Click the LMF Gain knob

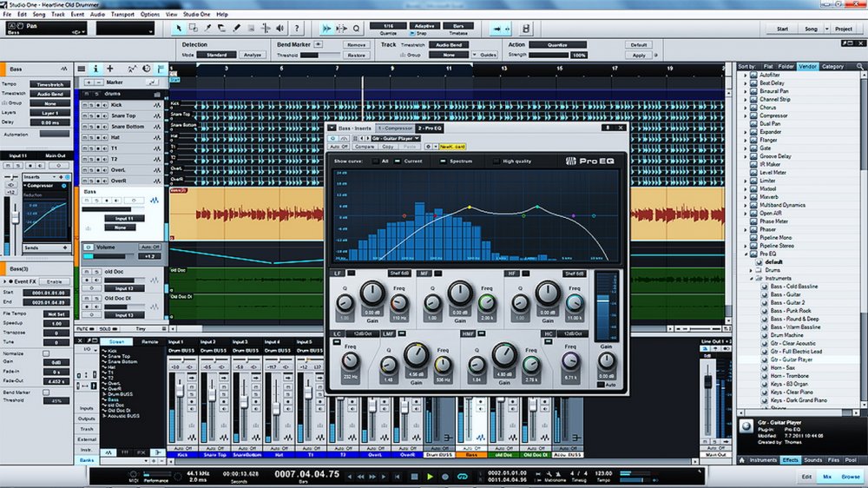(416, 356)
